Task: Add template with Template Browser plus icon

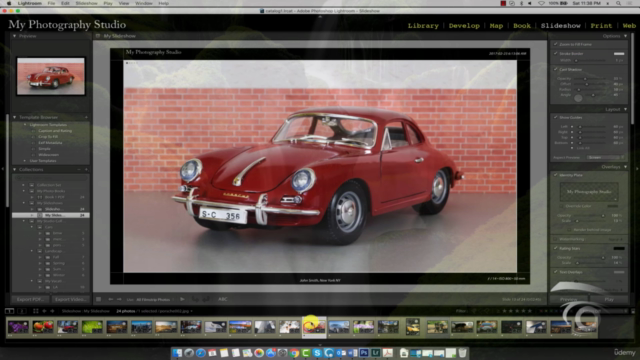Action: (x=86, y=117)
